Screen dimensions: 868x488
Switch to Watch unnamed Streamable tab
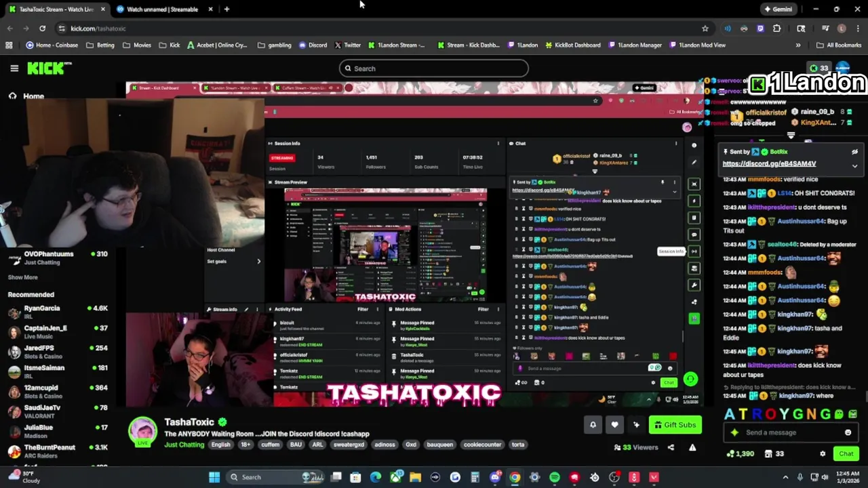[163, 9]
